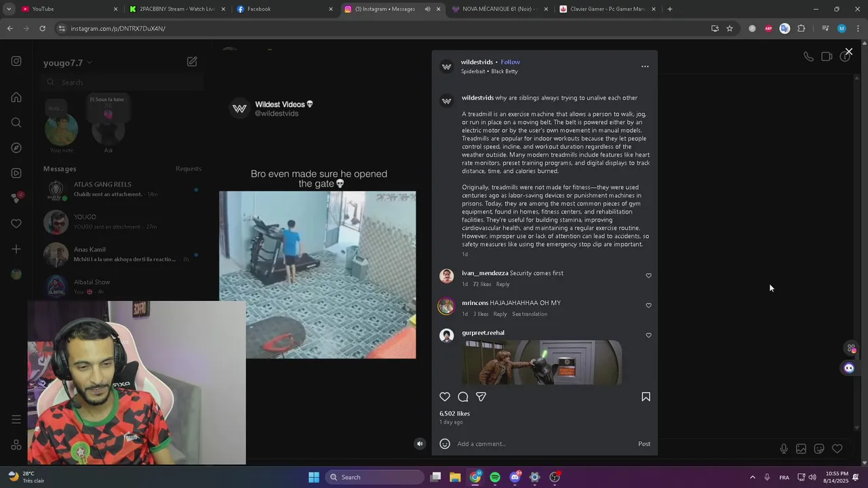The width and height of the screenshot is (868, 488).
Task: Reply to ivan__mendozza's comment
Action: pos(502,284)
